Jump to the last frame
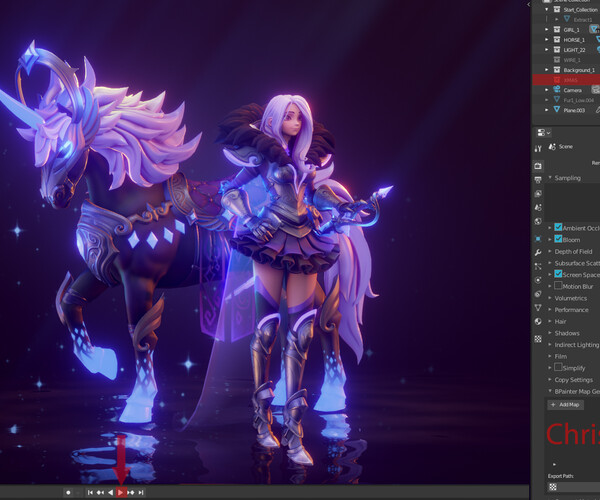 coord(141,492)
